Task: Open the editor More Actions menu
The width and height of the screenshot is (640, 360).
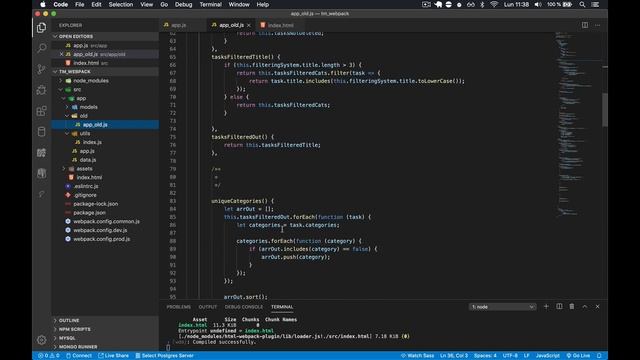Action: 598,25
